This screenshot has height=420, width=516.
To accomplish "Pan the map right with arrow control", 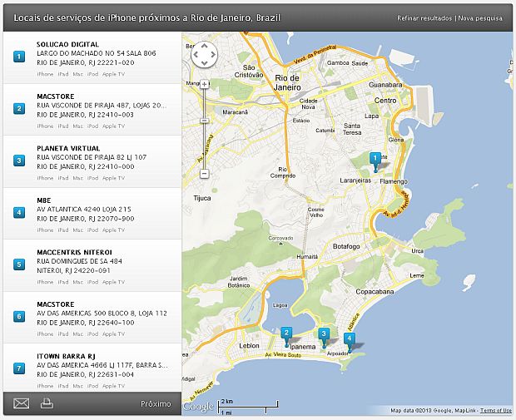I will (213, 55).
